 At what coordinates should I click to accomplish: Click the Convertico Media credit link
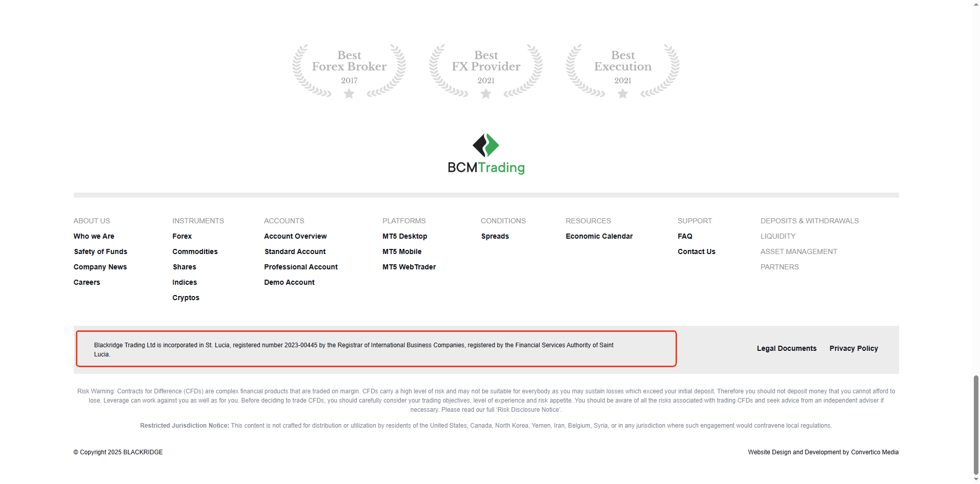point(874,452)
